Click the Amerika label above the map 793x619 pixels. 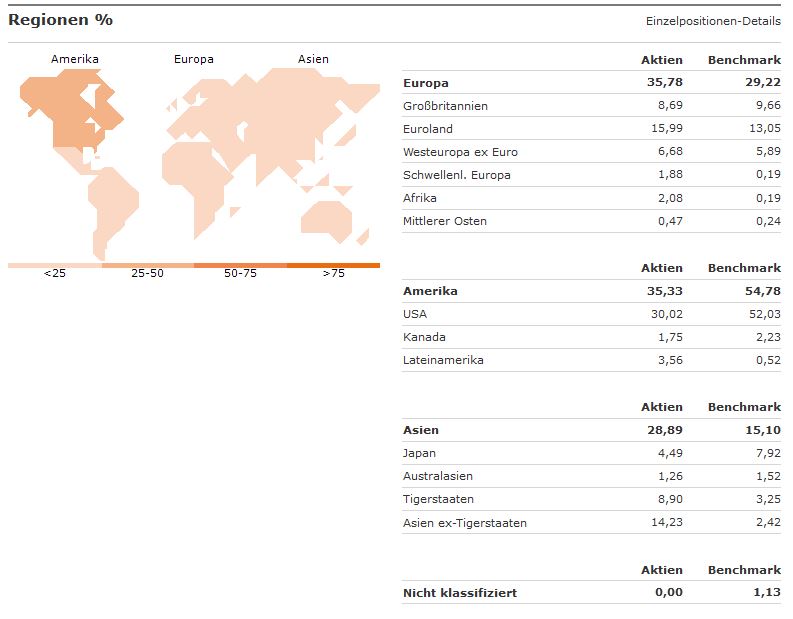point(75,59)
